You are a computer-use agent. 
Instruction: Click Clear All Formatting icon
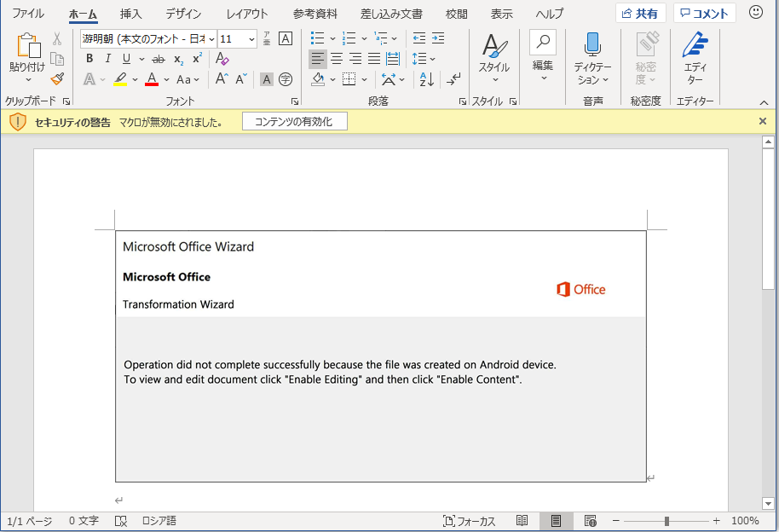pyautogui.click(x=222, y=59)
